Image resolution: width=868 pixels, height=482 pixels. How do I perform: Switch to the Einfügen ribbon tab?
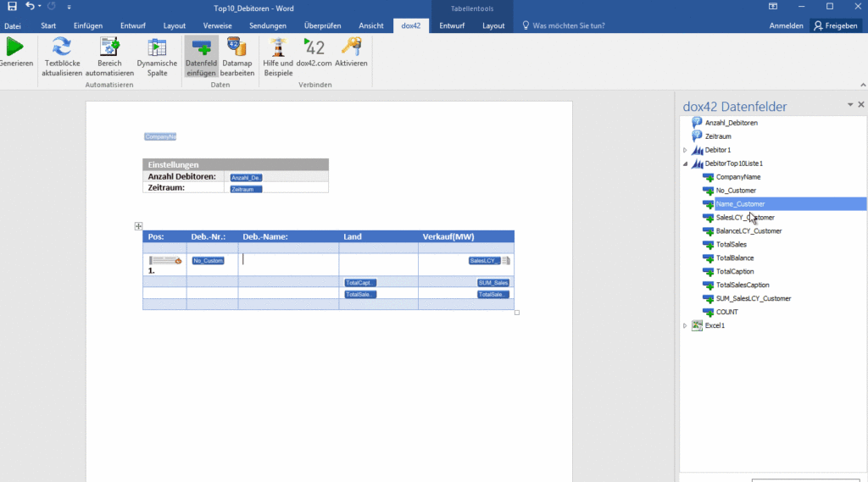click(88, 26)
